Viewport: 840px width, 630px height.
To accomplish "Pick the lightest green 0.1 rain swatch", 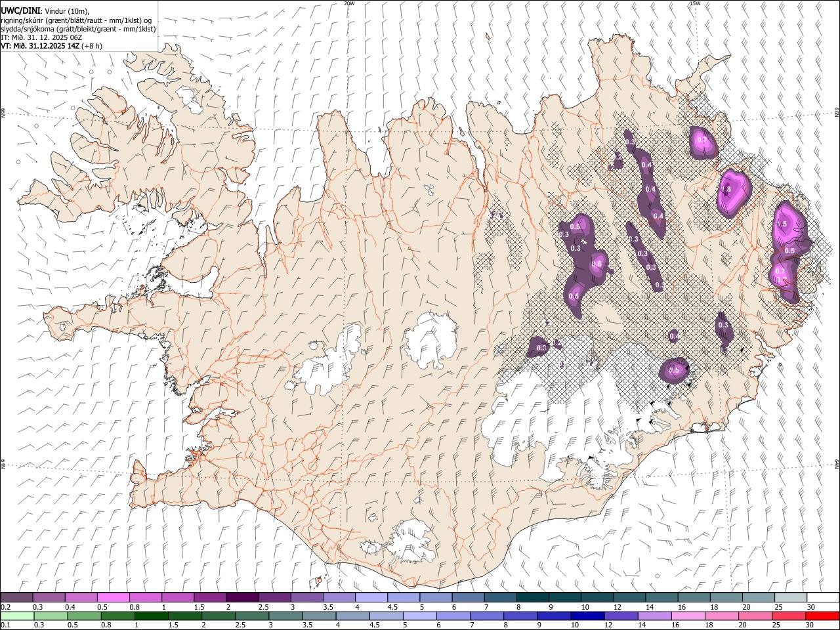I will click(18, 616).
